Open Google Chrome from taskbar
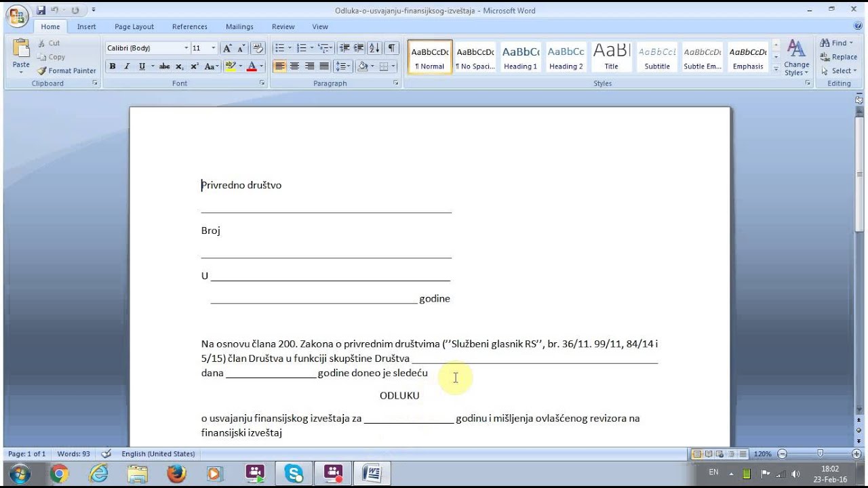 (x=59, y=474)
